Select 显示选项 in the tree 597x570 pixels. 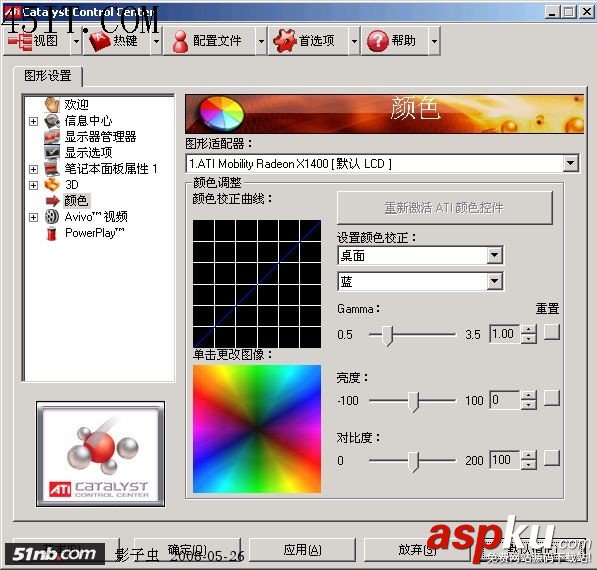(88, 152)
